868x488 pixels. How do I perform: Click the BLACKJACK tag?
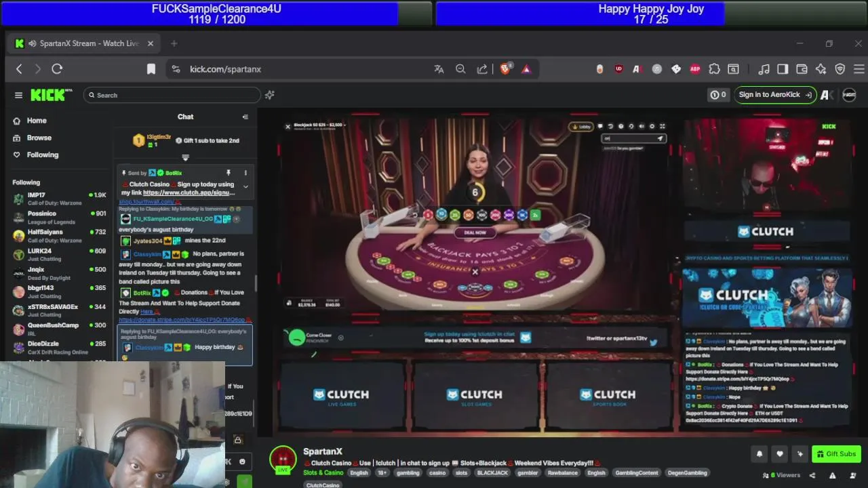coord(492,473)
